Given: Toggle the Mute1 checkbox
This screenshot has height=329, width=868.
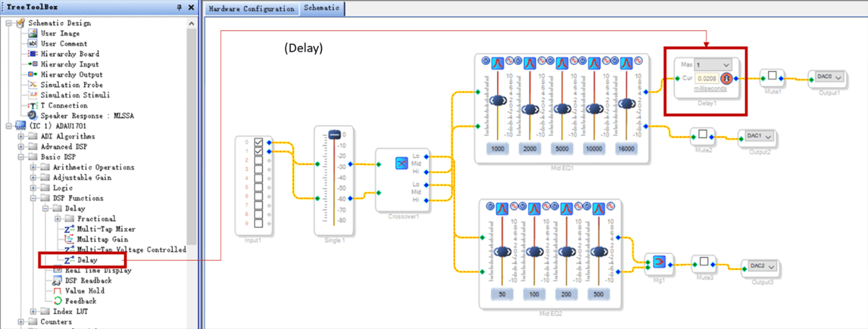Looking at the screenshot, I should click(x=772, y=76).
